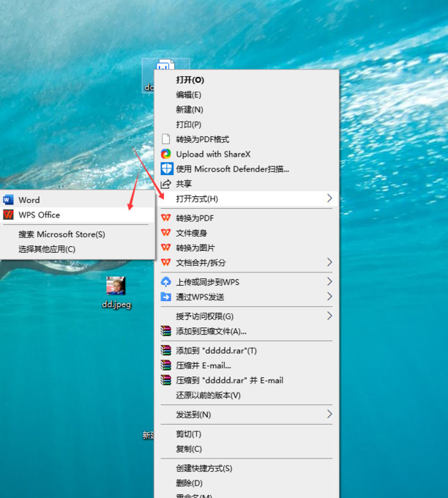
Task: Click the WPS Office icon in submenu
Action: point(8,215)
